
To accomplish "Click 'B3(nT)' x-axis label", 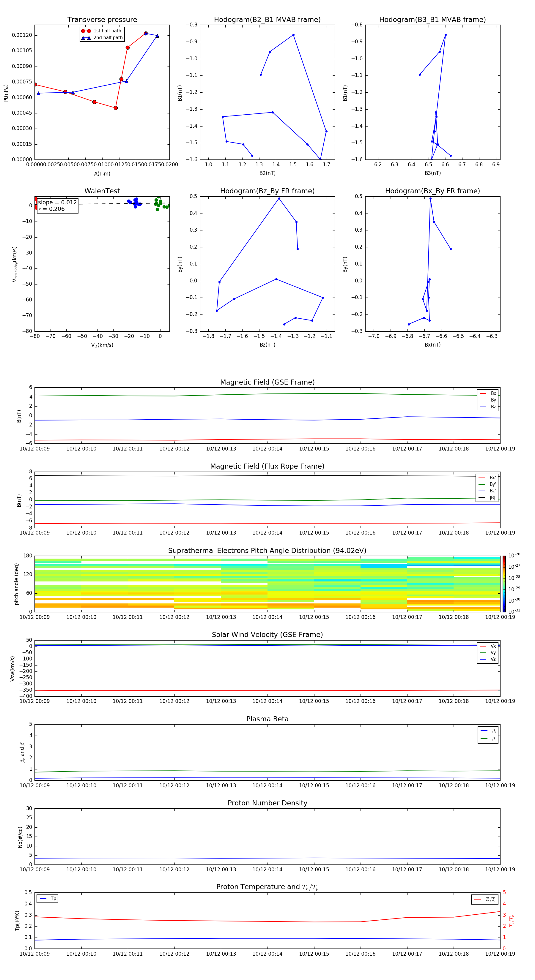I will pyautogui.click(x=432, y=173).
